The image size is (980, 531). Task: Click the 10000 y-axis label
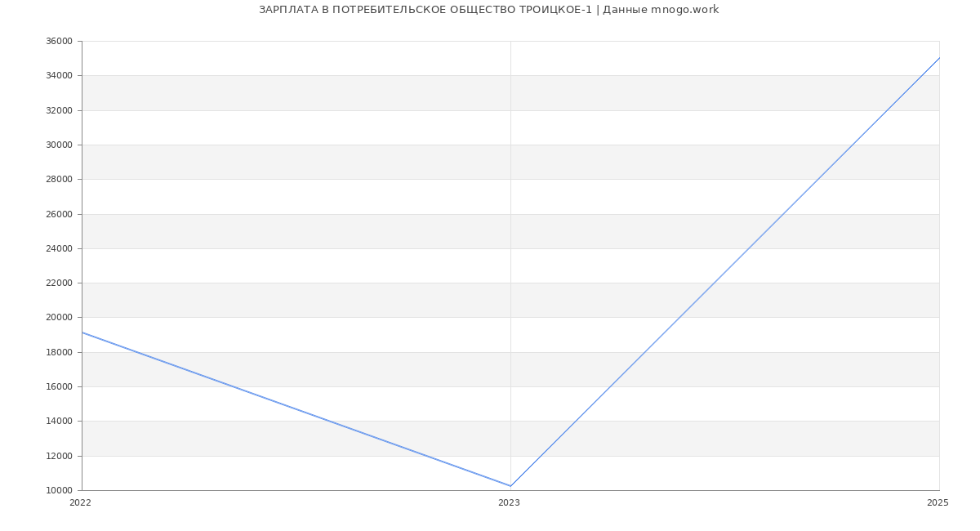pos(60,490)
